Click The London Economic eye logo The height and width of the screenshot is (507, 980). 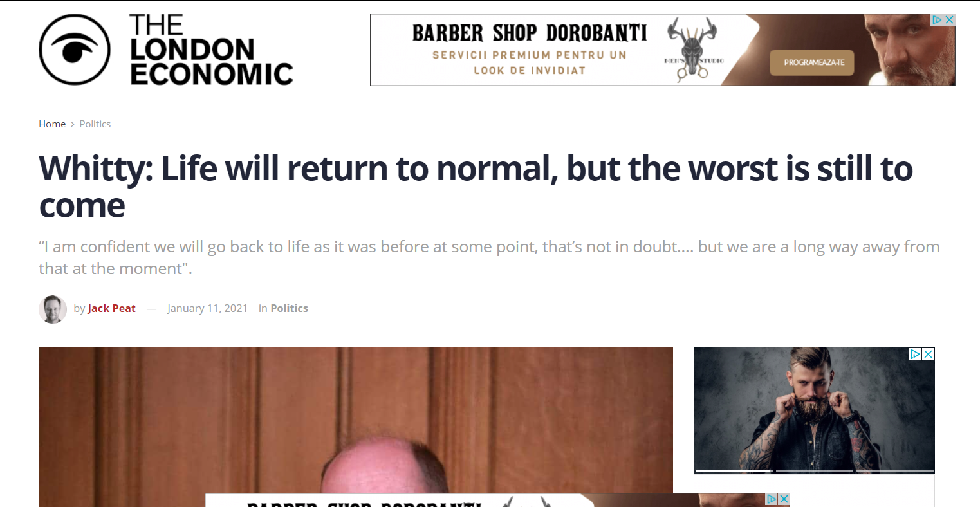75,50
